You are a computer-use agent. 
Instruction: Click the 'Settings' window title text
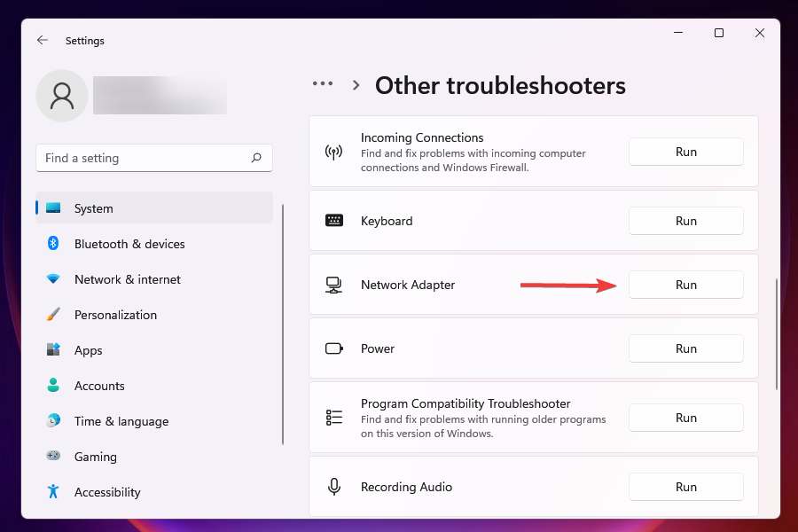point(84,41)
